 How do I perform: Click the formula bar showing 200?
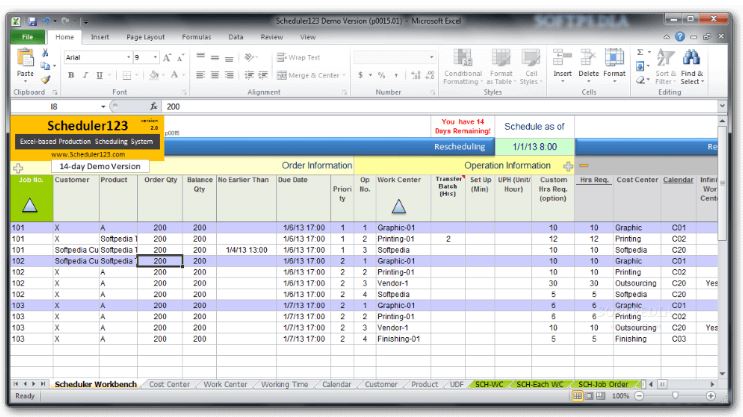pos(440,107)
